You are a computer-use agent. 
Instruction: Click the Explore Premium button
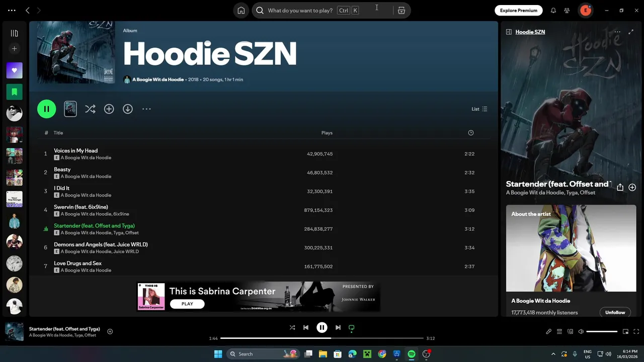coord(519,10)
